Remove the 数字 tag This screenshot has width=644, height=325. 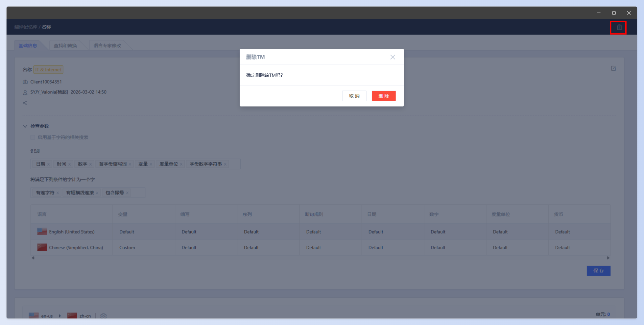[90, 164]
